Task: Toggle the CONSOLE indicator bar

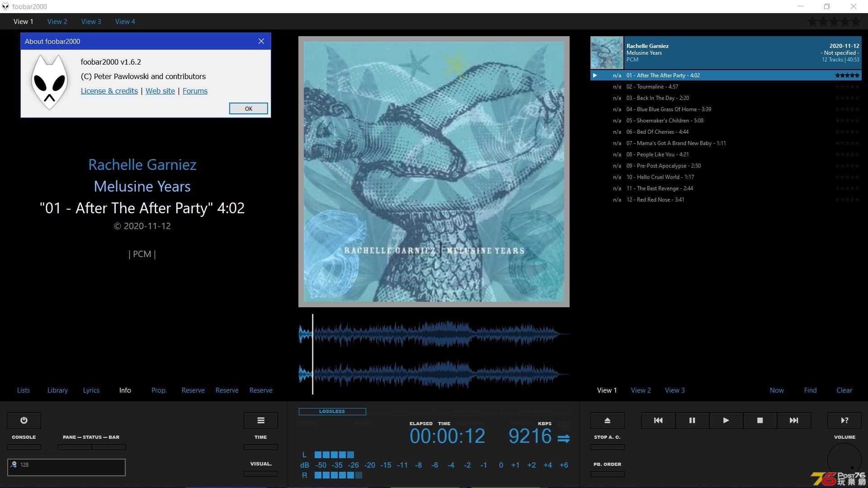Action: (x=24, y=447)
